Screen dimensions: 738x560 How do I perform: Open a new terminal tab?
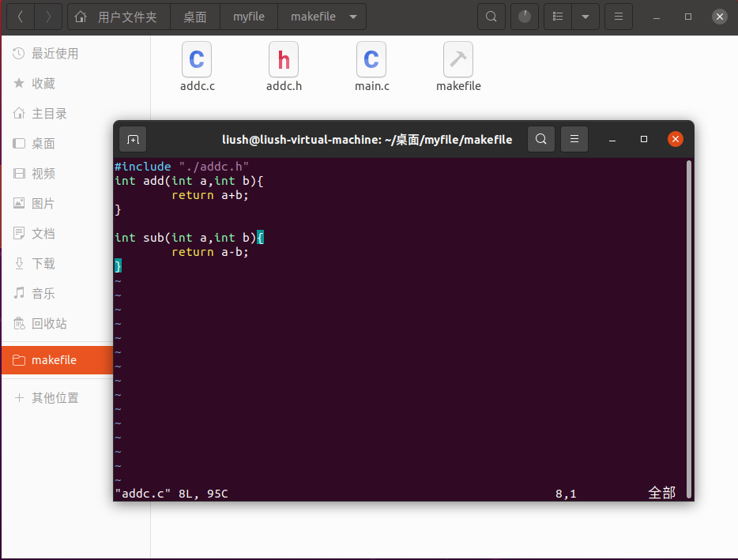point(133,139)
